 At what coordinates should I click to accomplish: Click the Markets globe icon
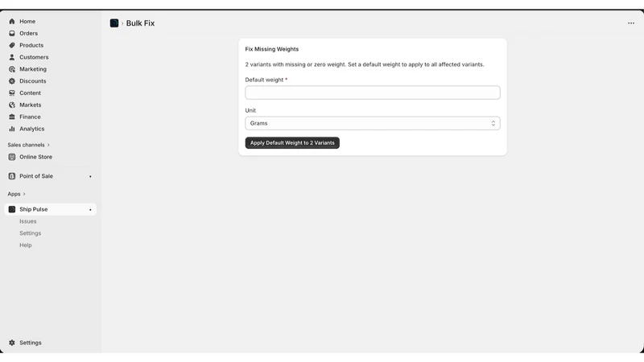[12, 105]
